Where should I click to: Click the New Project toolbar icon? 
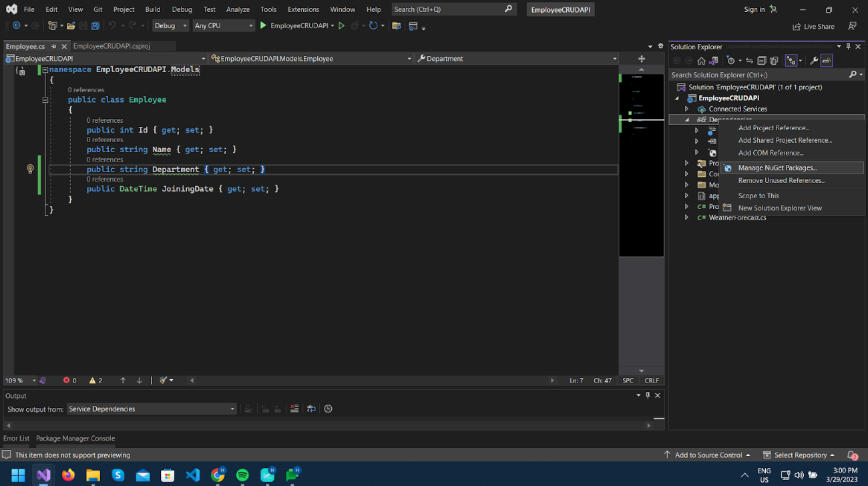pyautogui.click(x=52, y=26)
